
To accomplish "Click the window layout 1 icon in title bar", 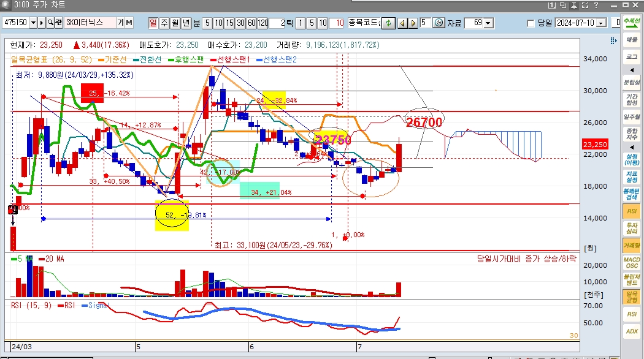I will (551, 6).
